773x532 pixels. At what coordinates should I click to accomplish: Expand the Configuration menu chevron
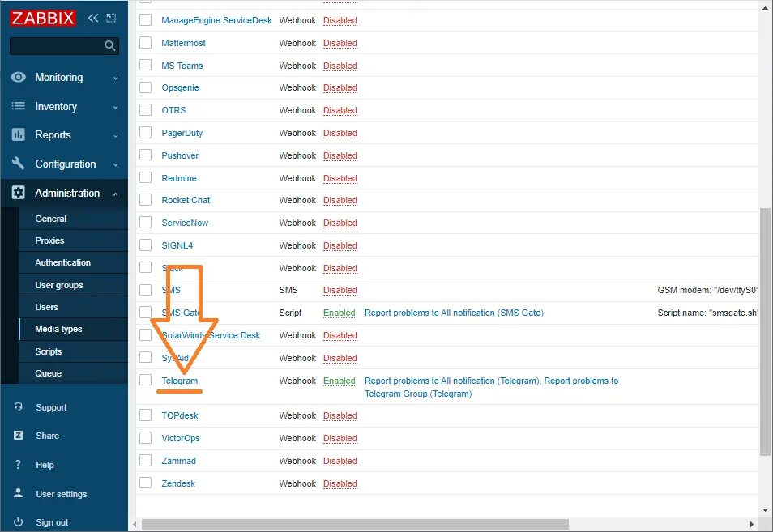(115, 164)
